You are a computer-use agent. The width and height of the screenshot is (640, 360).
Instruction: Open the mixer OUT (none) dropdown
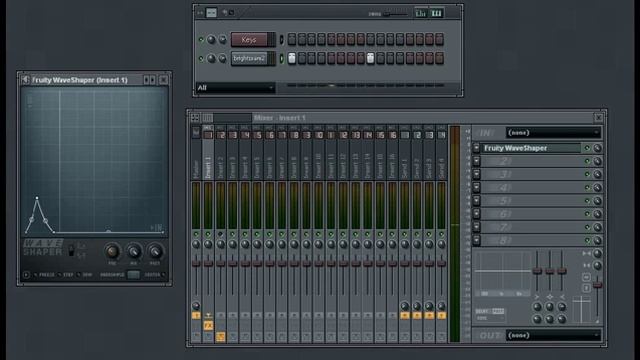pos(553,335)
